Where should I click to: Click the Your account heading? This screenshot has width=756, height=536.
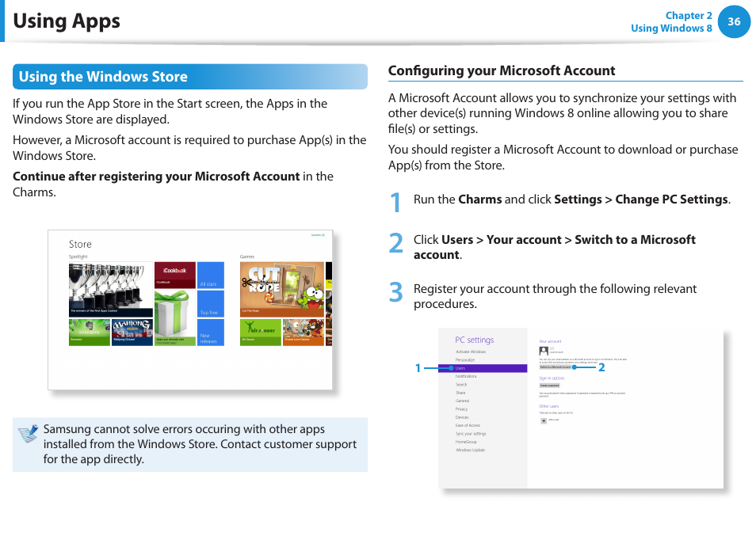click(550, 341)
